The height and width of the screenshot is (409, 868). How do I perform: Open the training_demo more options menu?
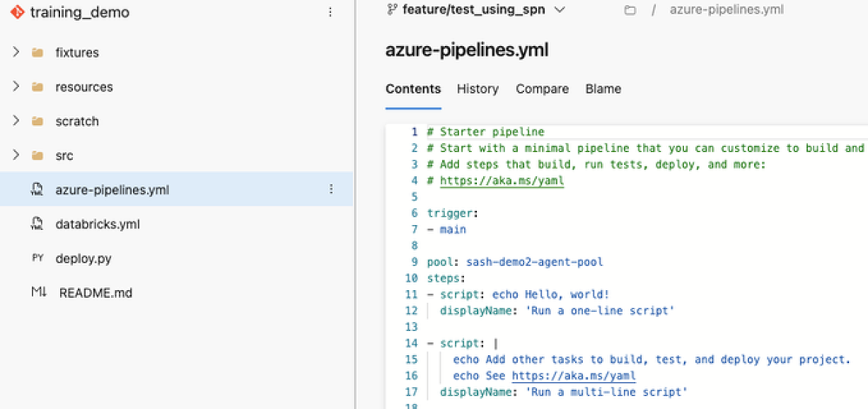coord(330,13)
